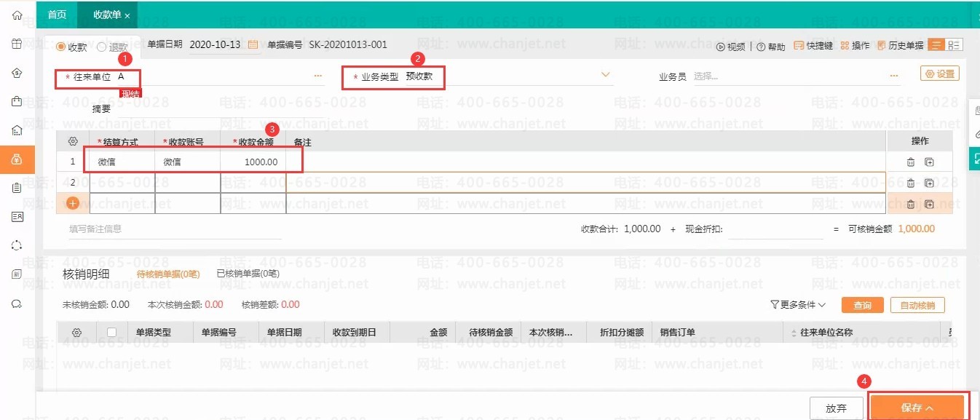
Task: Open 业务员 lookup ellipsis
Action: [893, 76]
